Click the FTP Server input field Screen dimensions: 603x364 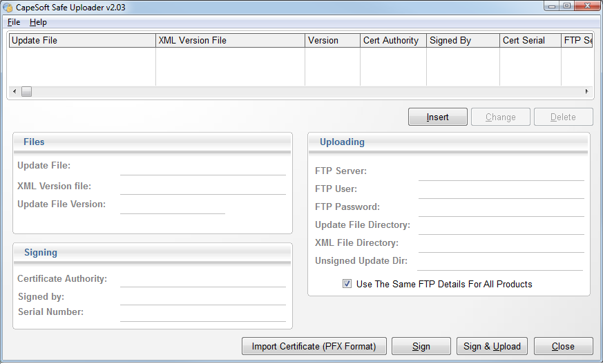point(501,172)
